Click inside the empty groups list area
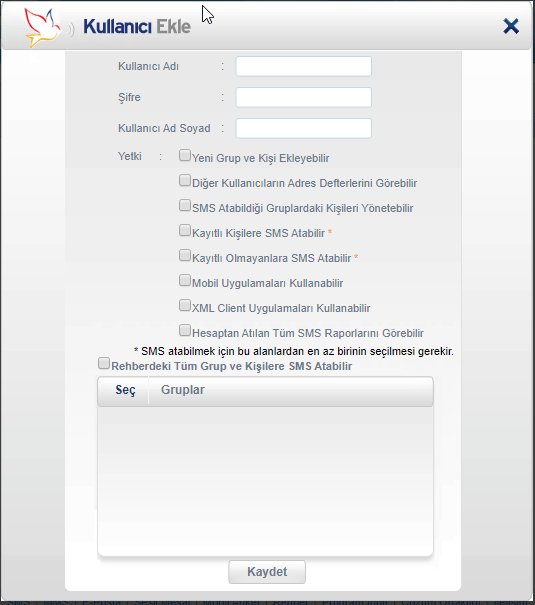 tap(265, 481)
